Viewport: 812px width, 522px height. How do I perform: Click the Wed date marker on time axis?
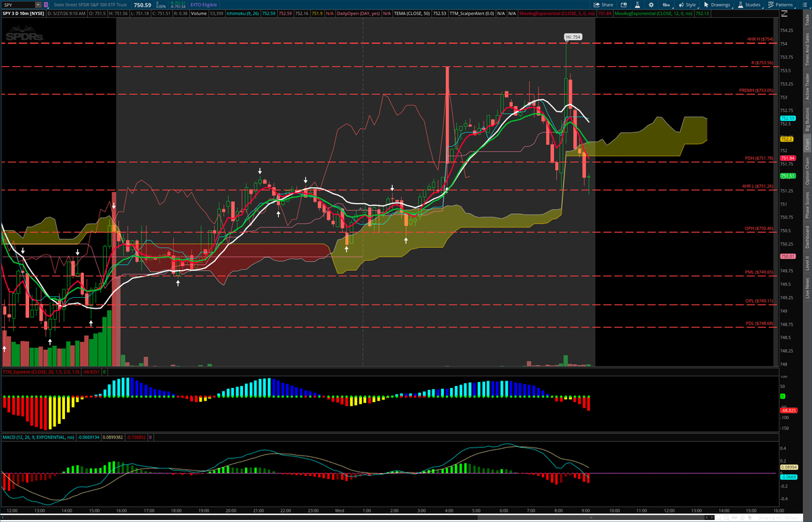pos(340,509)
